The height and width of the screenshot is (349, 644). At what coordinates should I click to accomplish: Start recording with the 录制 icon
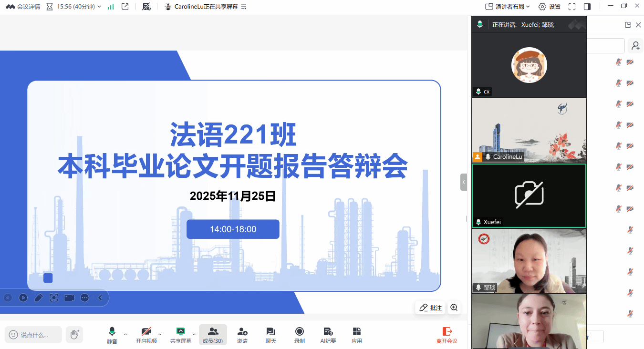(x=300, y=334)
